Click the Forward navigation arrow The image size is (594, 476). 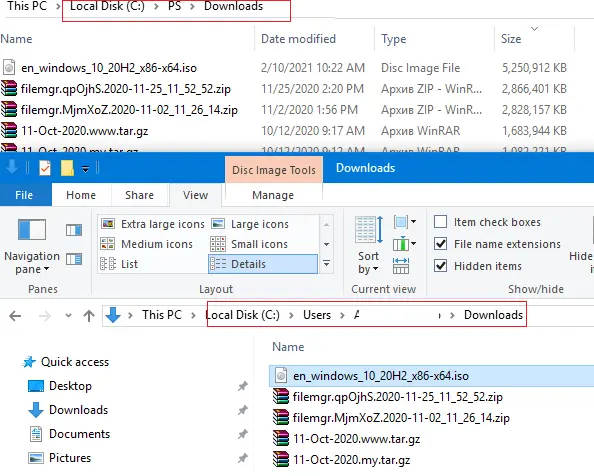pos(45,315)
